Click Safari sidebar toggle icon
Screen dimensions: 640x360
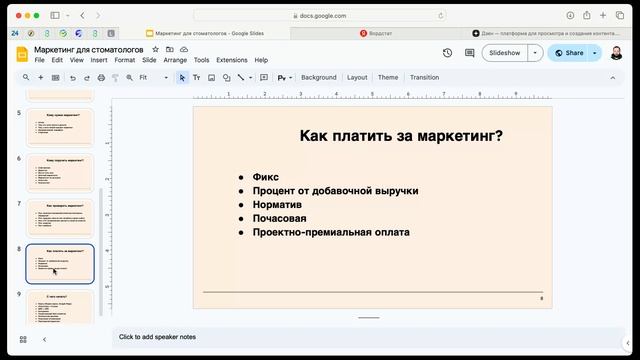click(55, 16)
